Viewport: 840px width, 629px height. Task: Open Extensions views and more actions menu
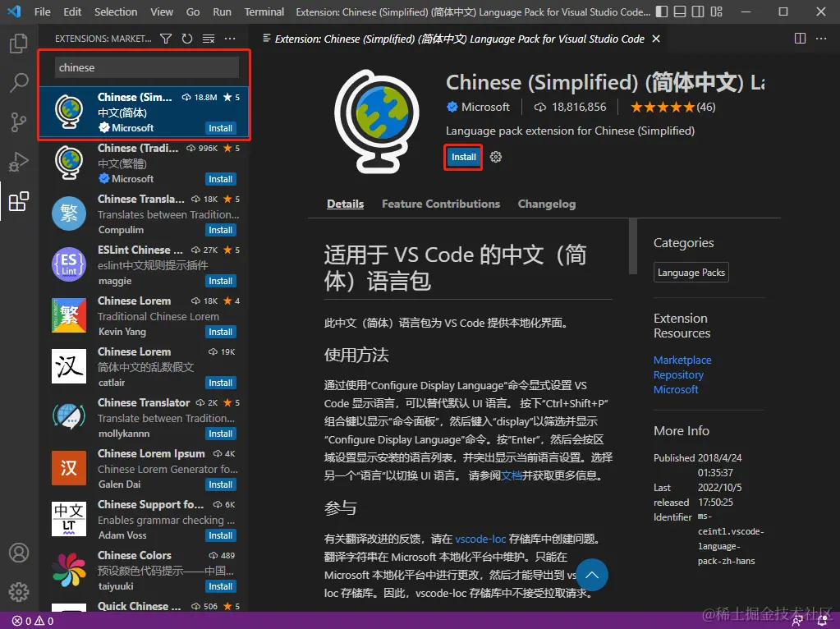[x=230, y=39]
